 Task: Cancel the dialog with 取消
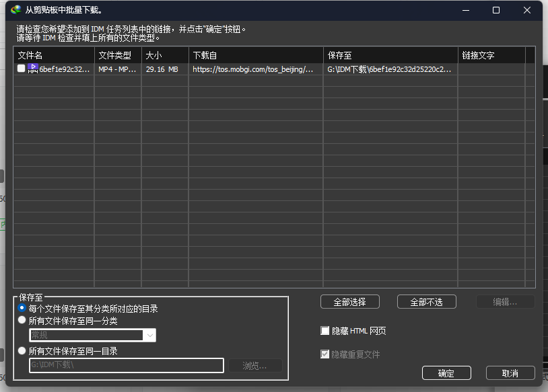[x=510, y=373]
